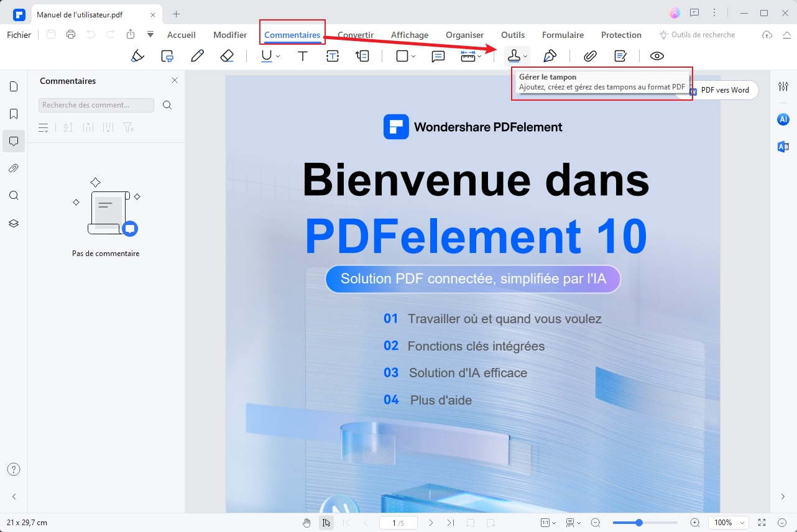Switch to the Accueil tab

point(182,35)
